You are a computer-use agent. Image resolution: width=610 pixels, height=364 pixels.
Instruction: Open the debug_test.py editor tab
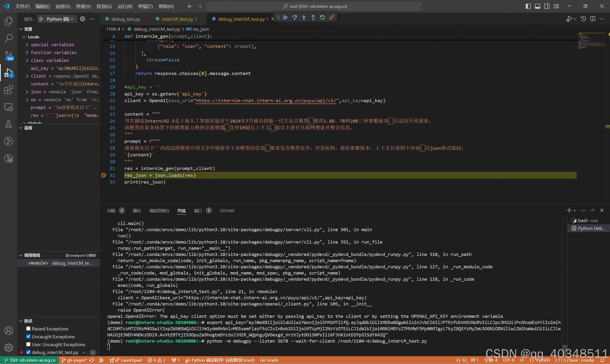coord(126,19)
